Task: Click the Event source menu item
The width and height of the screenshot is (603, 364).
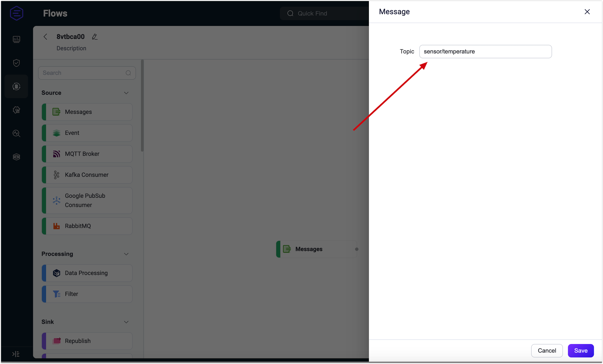Action: pyautogui.click(x=88, y=133)
